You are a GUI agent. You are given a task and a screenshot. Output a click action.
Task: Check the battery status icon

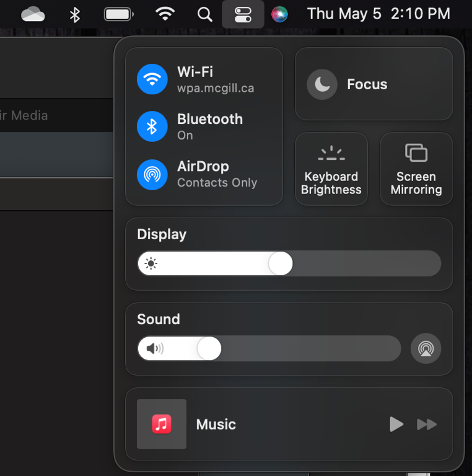[118, 14]
